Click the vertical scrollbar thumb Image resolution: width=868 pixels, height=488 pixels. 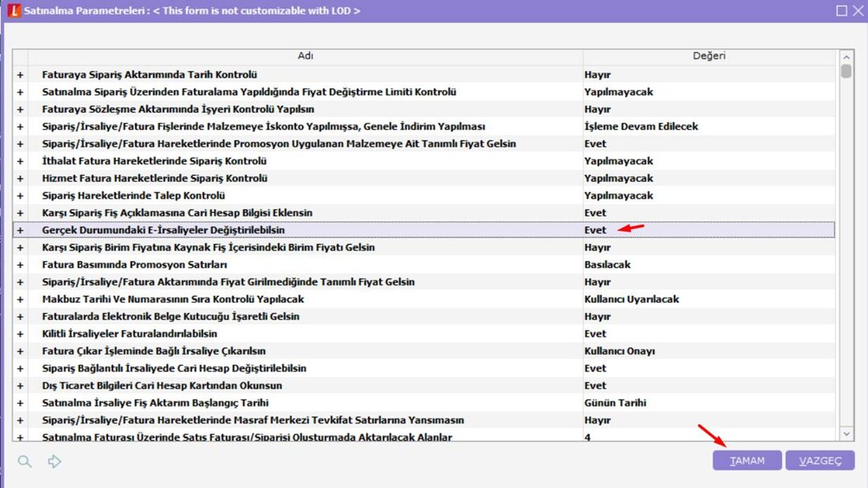click(x=846, y=71)
